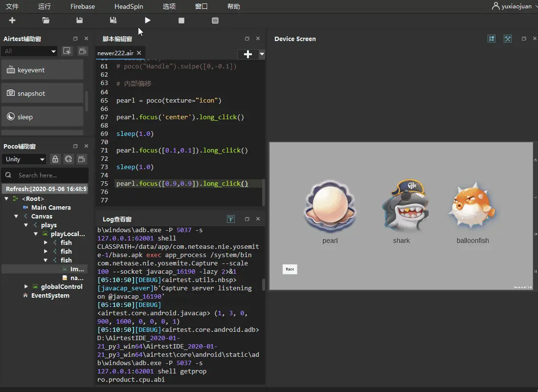Open device tools wrench icon in Device Screen
Screen dimensions: 538x392
(508, 39)
